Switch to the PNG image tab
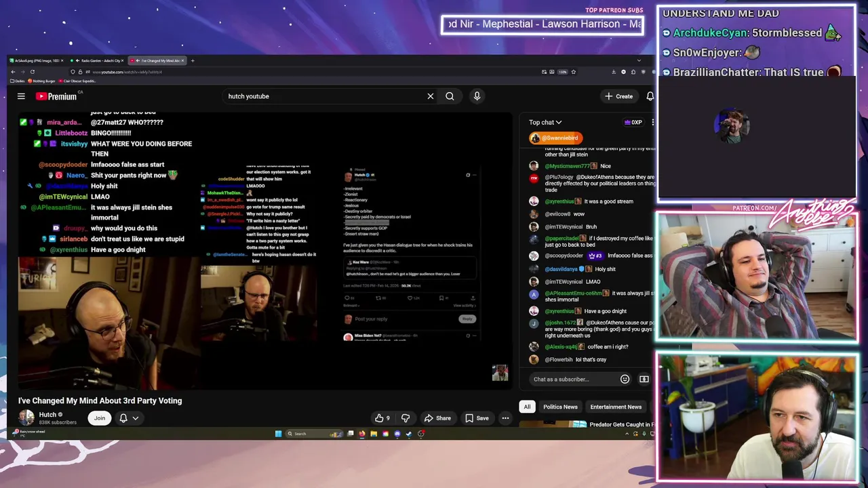 (36, 60)
